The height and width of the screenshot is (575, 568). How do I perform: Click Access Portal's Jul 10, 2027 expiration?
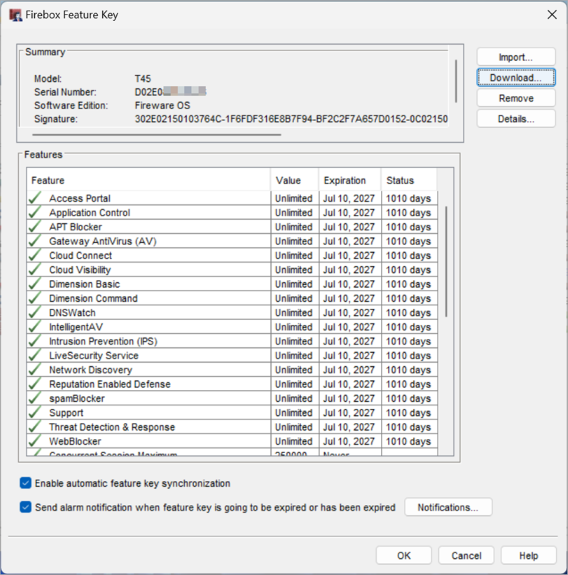coord(349,198)
